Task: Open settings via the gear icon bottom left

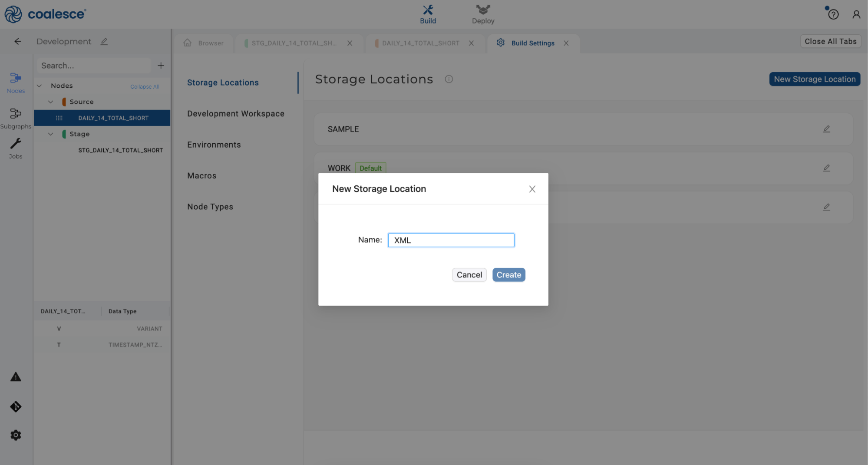Action: tap(16, 435)
